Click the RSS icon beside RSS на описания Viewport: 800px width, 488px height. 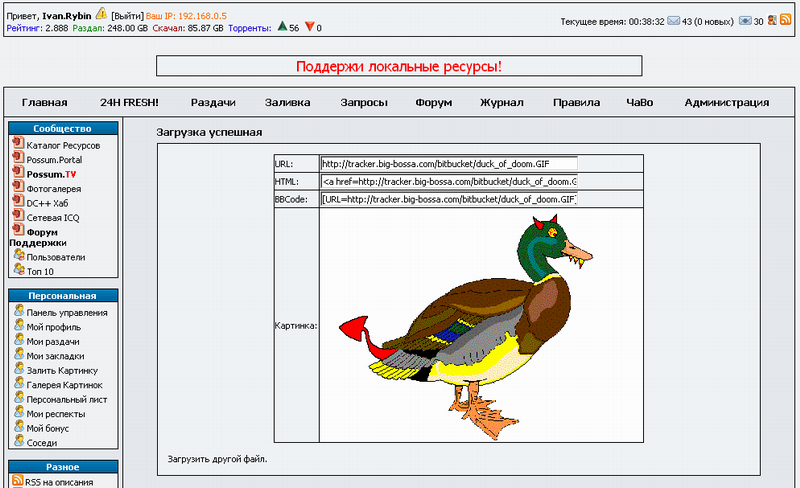pyautogui.click(x=18, y=480)
